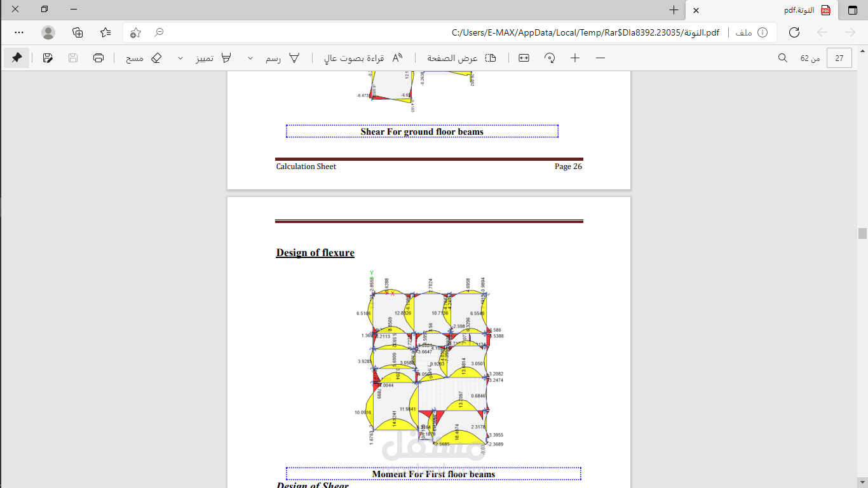
Task: Click the Calculation Sheet footer text
Action: 306,166
